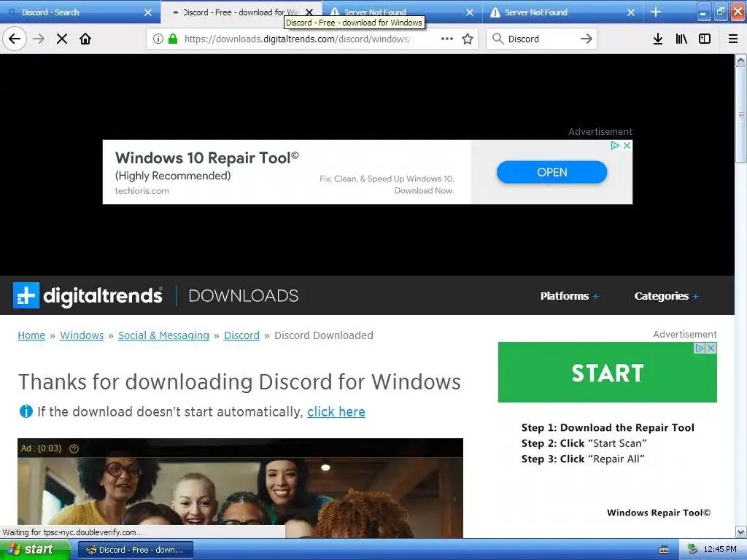Click Discord Firefox taskbar button
The height and width of the screenshot is (560, 747).
(135, 550)
